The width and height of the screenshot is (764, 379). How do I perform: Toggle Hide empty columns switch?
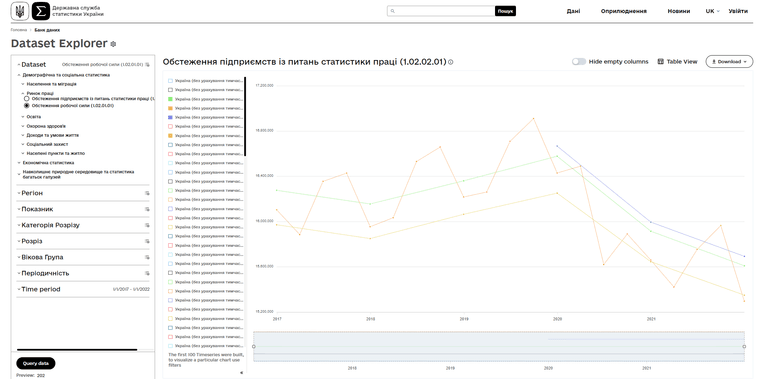click(x=579, y=61)
